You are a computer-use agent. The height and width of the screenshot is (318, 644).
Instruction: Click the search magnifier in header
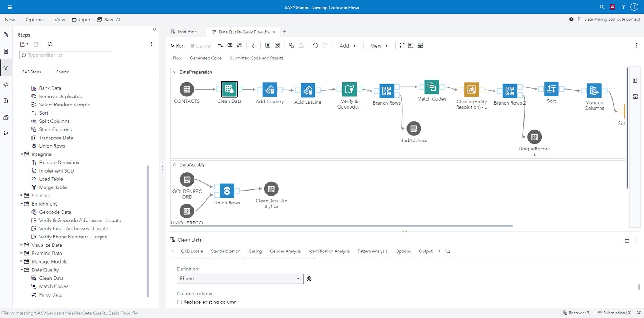[602, 7]
